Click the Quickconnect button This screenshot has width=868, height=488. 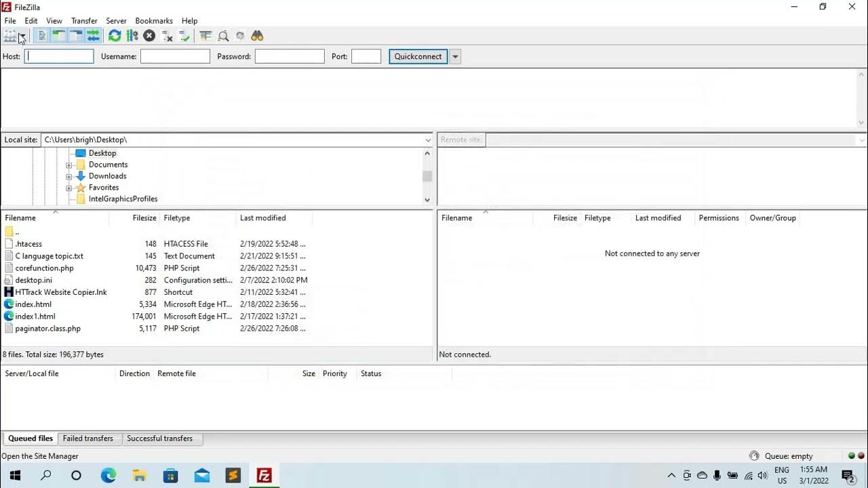pos(418,56)
